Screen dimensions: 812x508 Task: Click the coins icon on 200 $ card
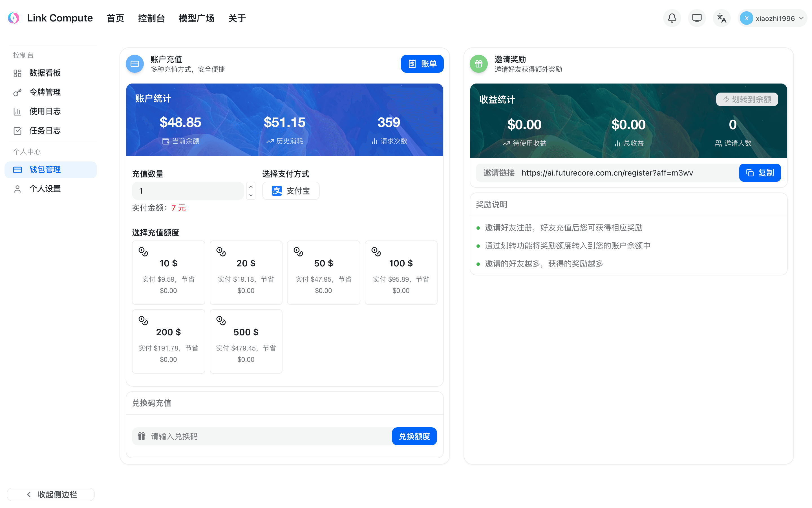(143, 321)
